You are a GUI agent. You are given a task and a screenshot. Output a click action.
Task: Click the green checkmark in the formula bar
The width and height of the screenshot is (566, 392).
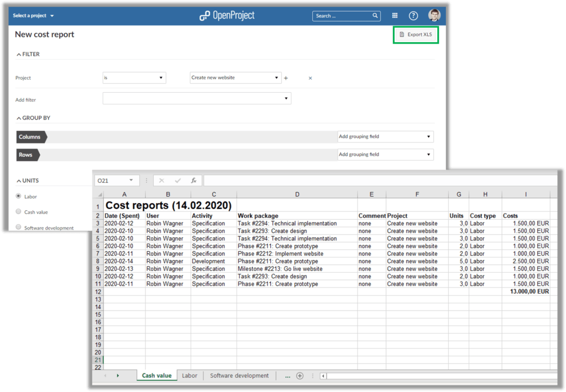pos(176,180)
